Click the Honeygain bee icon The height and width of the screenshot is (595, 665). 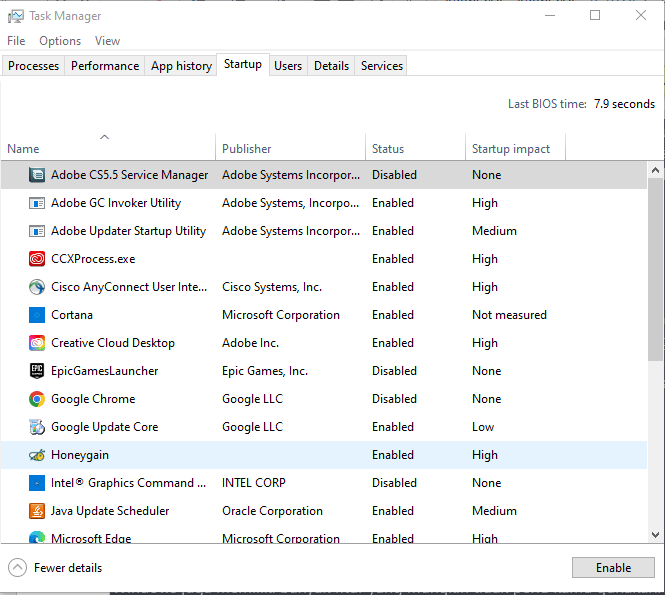(37, 455)
